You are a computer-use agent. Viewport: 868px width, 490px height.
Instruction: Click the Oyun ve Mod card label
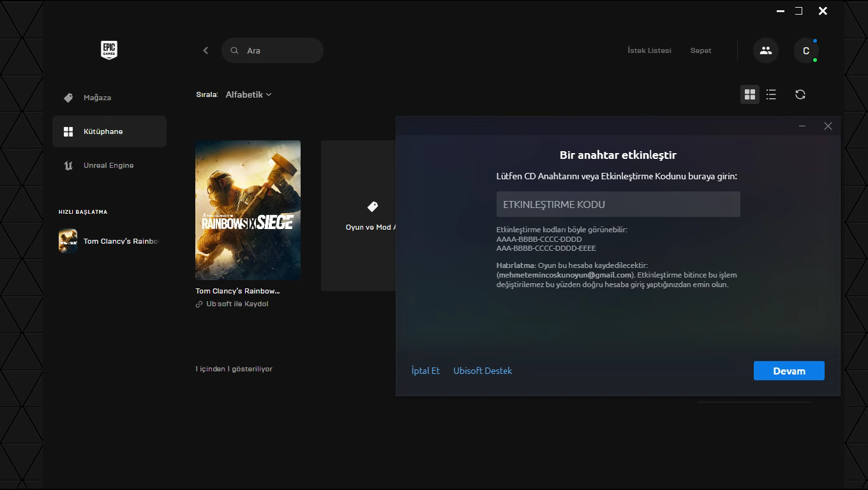pos(371,227)
